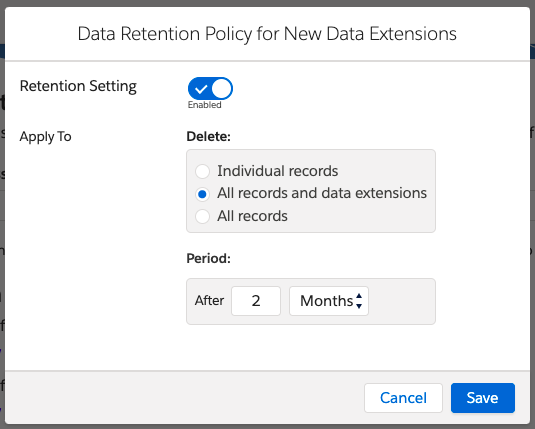Click the Retention Setting label

point(78,86)
